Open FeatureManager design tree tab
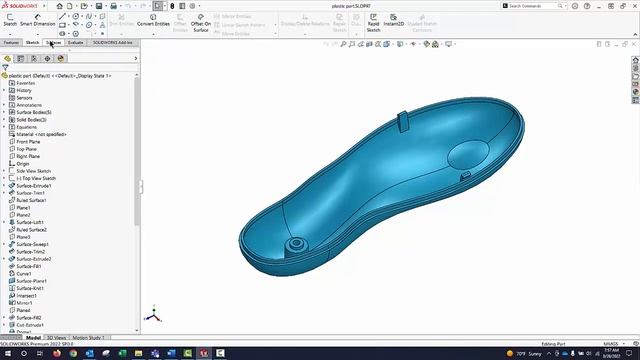The height and width of the screenshot is (360, 640). 7,58
